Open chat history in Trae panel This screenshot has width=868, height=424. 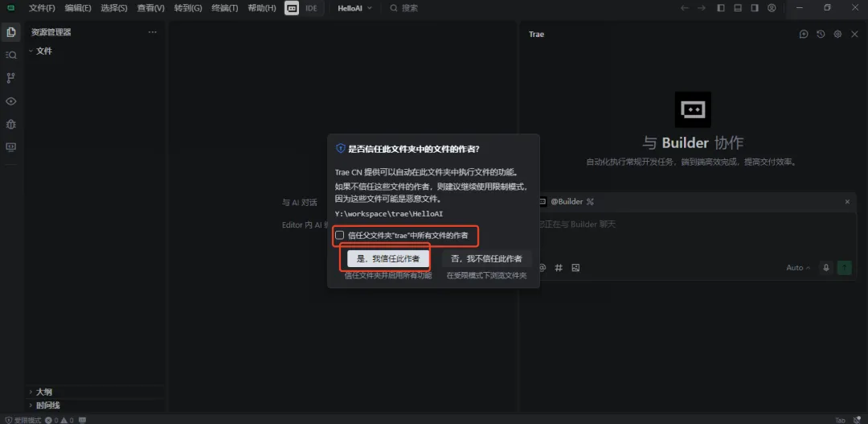(821, 34)
